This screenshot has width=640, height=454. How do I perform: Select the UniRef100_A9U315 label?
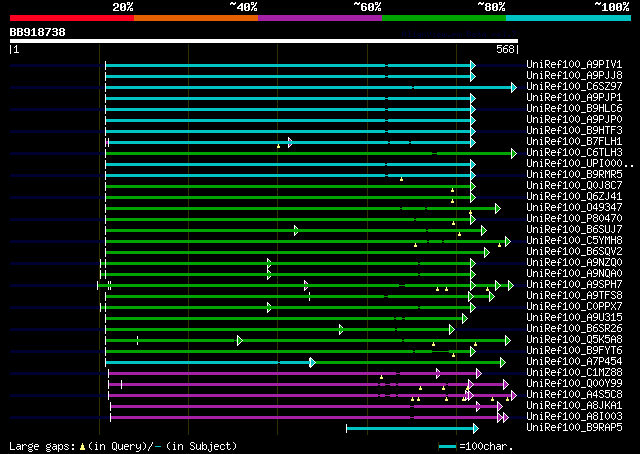tap(574, 318)
